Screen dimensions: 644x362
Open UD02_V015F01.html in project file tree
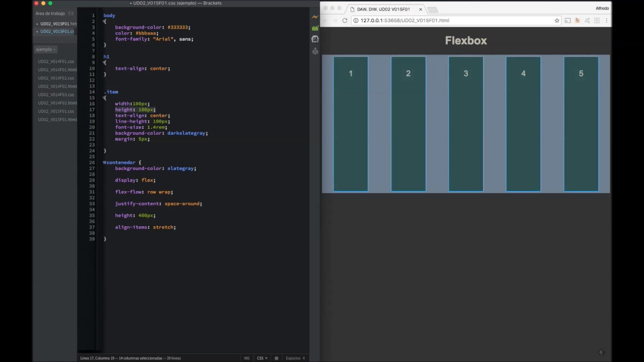tap(57, 120)
